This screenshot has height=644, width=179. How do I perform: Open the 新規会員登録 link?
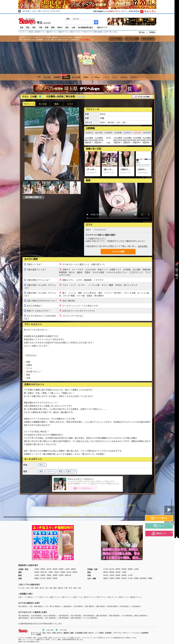tap(134, 11)
